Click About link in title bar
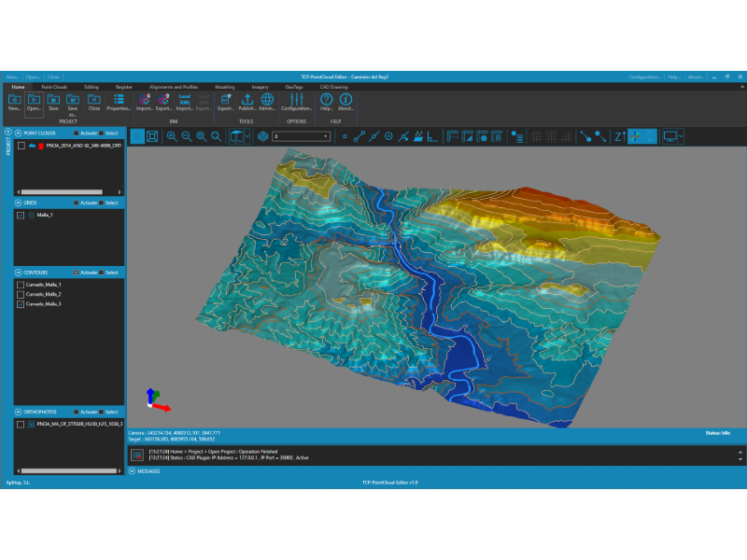 click(x=696, y=77)
